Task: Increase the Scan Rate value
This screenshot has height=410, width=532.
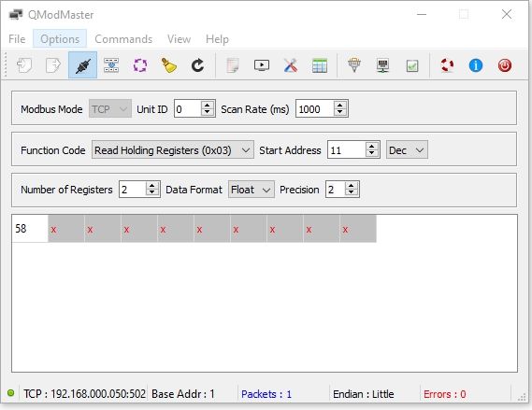Action: click(339, 105)
